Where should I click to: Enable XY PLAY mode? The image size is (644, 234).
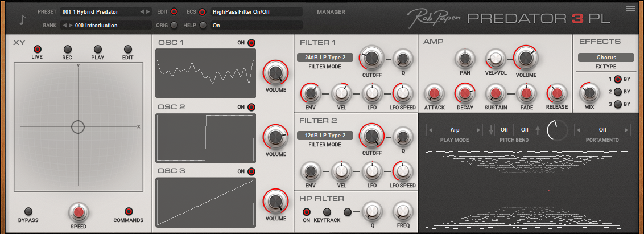click(x=98, y=49)
